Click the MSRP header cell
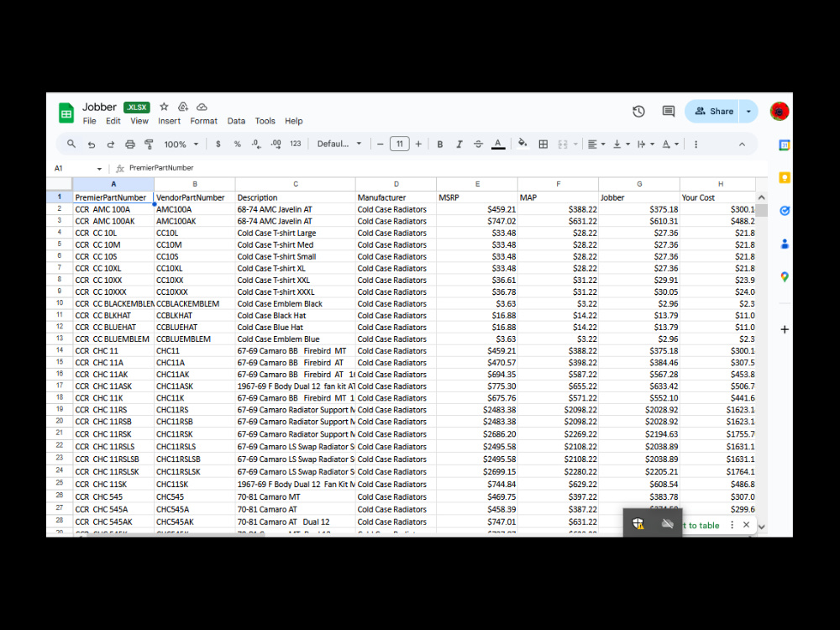 click(x=477, y=197)
